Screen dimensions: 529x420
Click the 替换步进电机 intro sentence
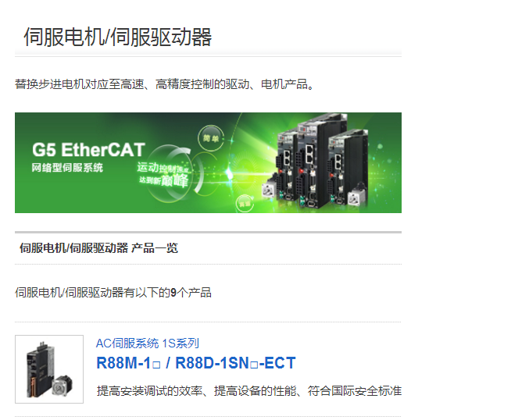coord(164,84)
